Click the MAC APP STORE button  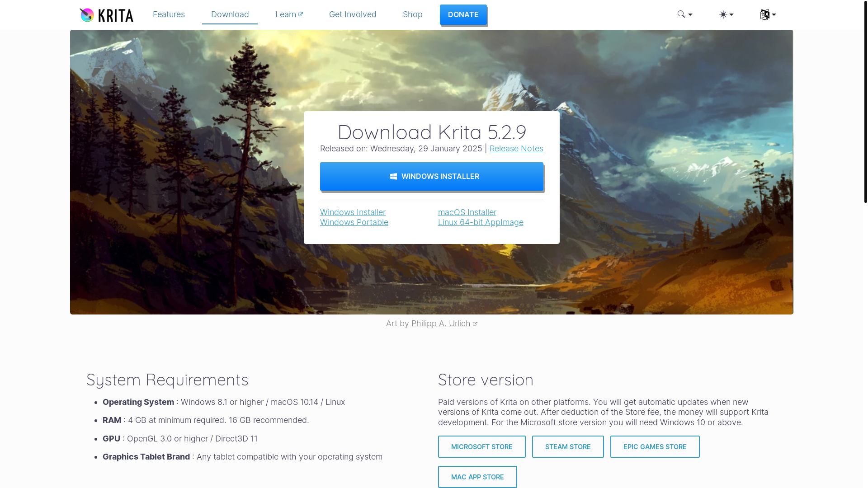pyautogui.click(x=477, y=477)
